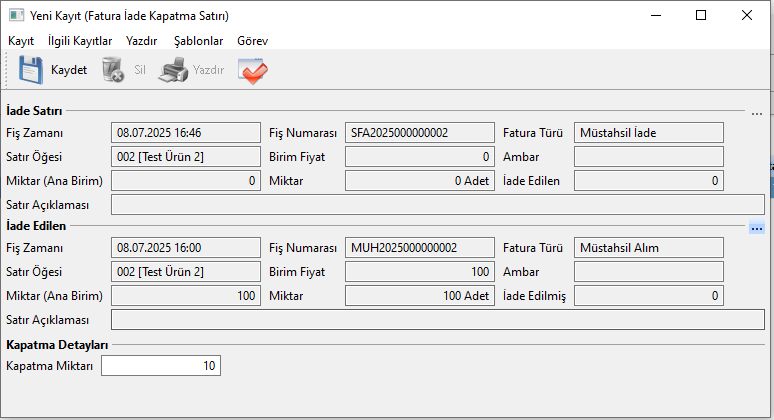Click the red checkmark toolbar icon
The width and height of the screenshot is (774, 420).
pyautogui.click(x=251, y=70)
